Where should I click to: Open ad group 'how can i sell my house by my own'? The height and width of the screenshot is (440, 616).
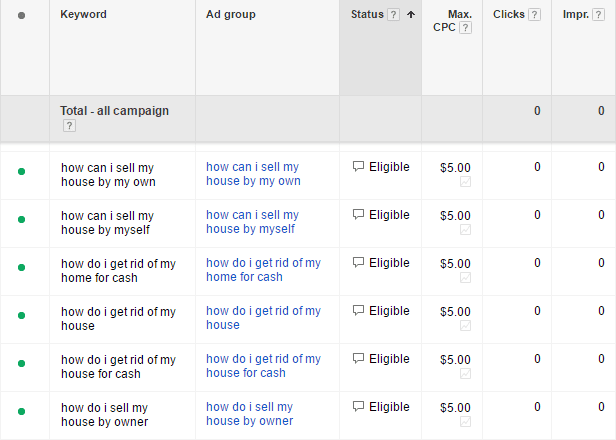tap(253, 174)
